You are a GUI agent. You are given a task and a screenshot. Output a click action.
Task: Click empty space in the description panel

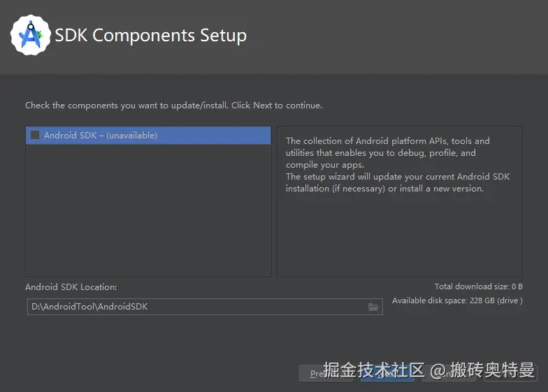tap(399, 238)
